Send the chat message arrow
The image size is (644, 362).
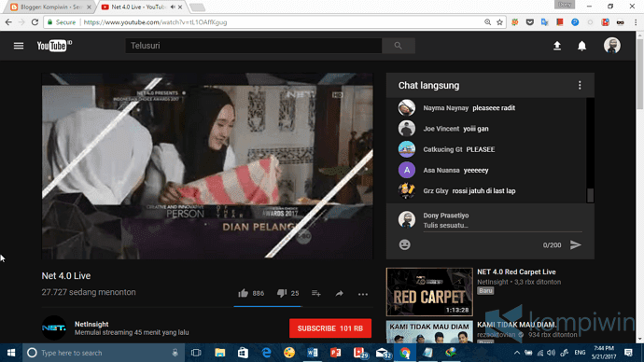coord(576,245)
